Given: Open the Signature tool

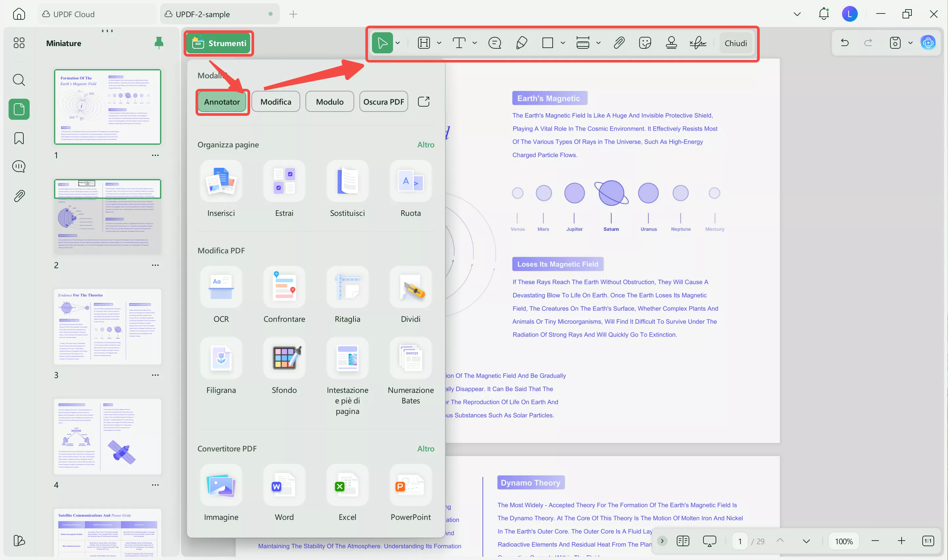Looking at the screenshot, I should pyautogui.click(x=698, y=43).
